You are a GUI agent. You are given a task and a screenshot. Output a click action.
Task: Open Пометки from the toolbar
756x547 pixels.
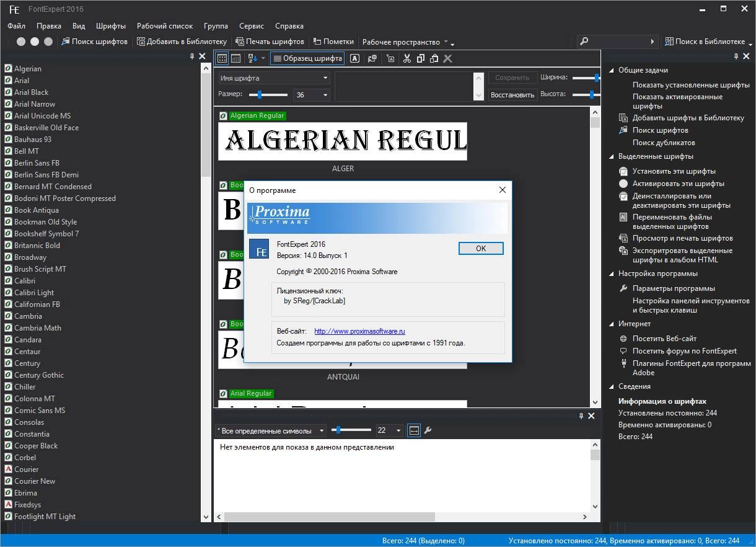point(333,42)
